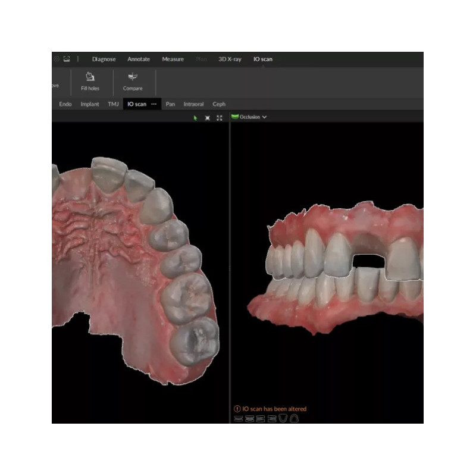Viewport: 476px width, 476px height.
Task: Click the IO scan altered warning icon
Action: [237, 409]
